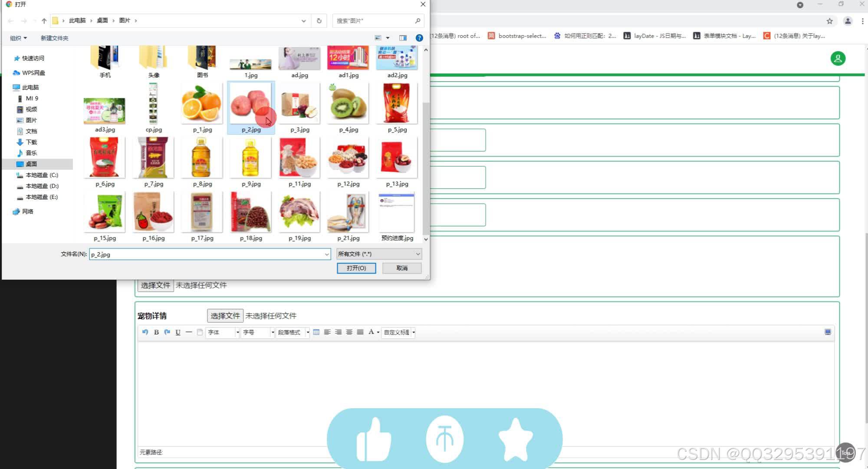Align text right in the editor

pos(338,332)
